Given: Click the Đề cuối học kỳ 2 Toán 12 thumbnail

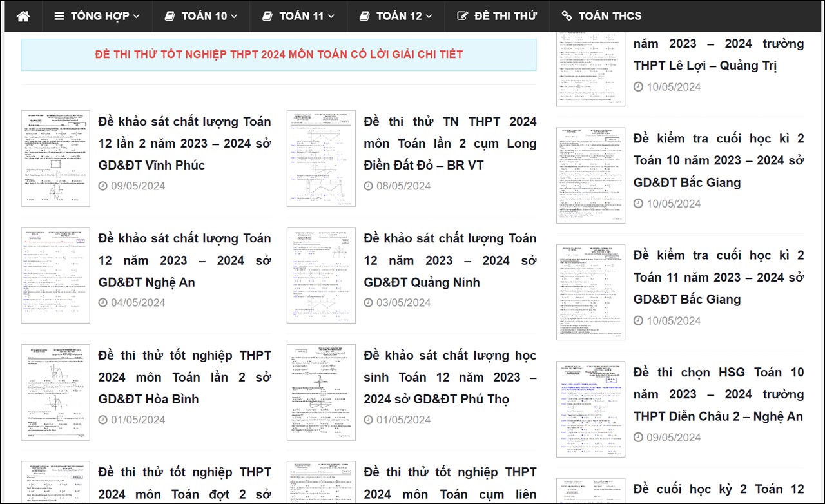Looking at the screenshot, I should pyautogui.click(x=590, y=491).
